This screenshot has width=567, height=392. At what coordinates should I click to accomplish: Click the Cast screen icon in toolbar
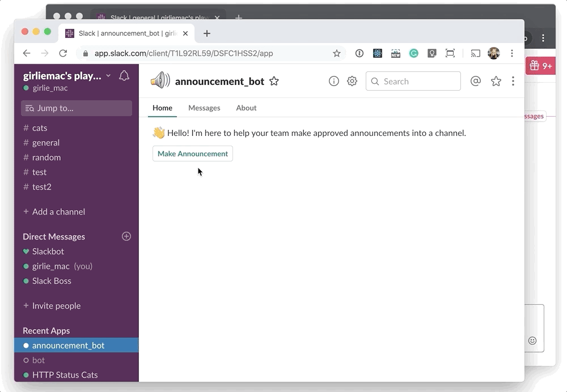click(476, 53)
